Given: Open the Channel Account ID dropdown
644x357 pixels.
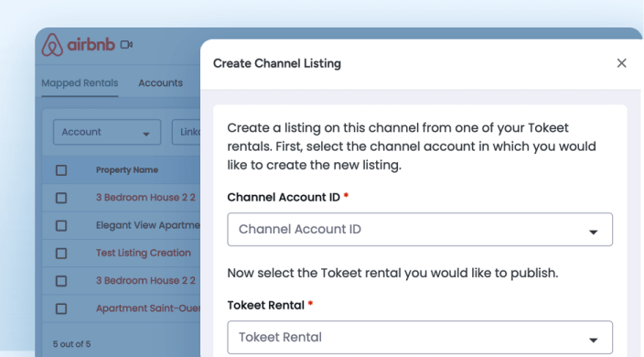Looking at the screenshot, I should click(x=420, y=229).
